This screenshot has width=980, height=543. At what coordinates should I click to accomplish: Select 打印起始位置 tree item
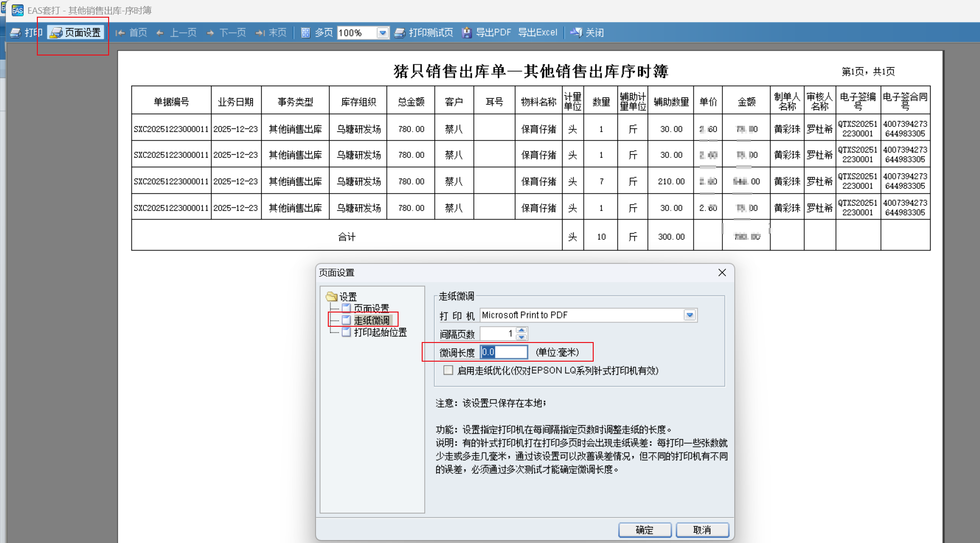tap(380, 332)
